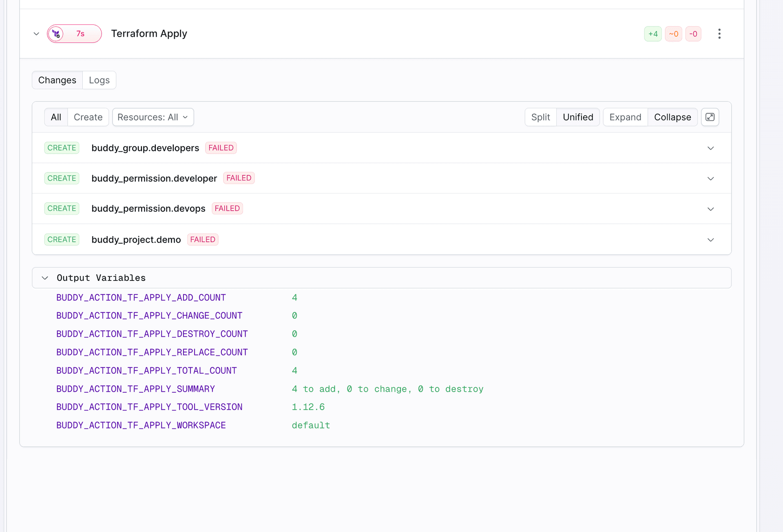Screen dimensions: 783x532
Task: Open changes in fullscreen view icon
Action: coord(710,117)
